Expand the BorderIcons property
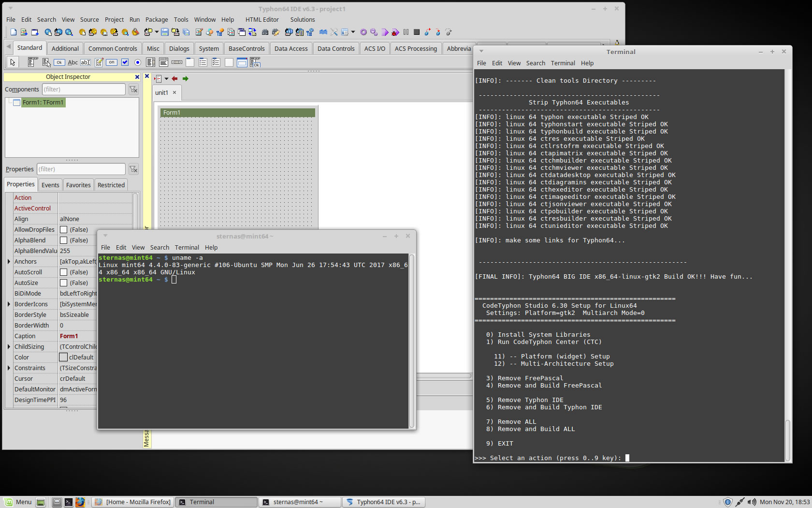This screenshot has height=508, width=812. tap(9, 304)
